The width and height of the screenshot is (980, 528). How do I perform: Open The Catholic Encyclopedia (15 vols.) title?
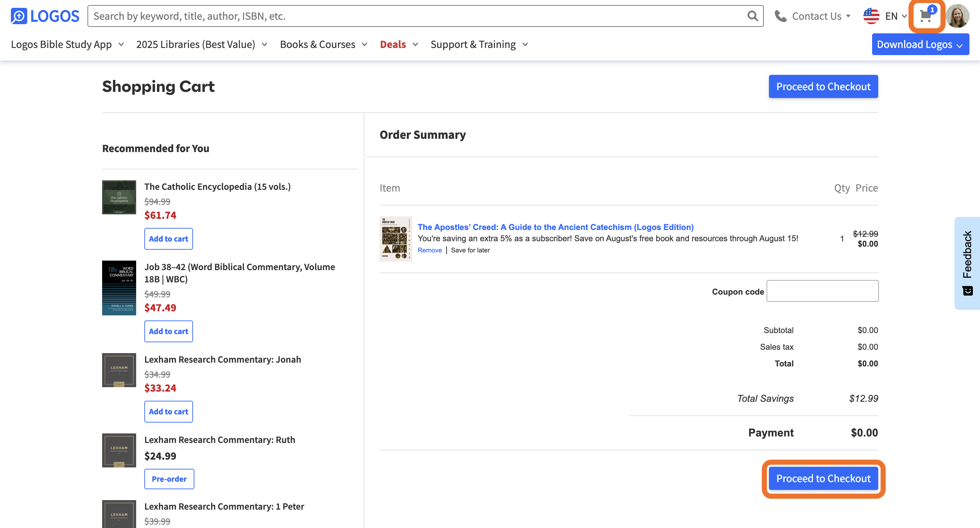click(x=217, y=187)
